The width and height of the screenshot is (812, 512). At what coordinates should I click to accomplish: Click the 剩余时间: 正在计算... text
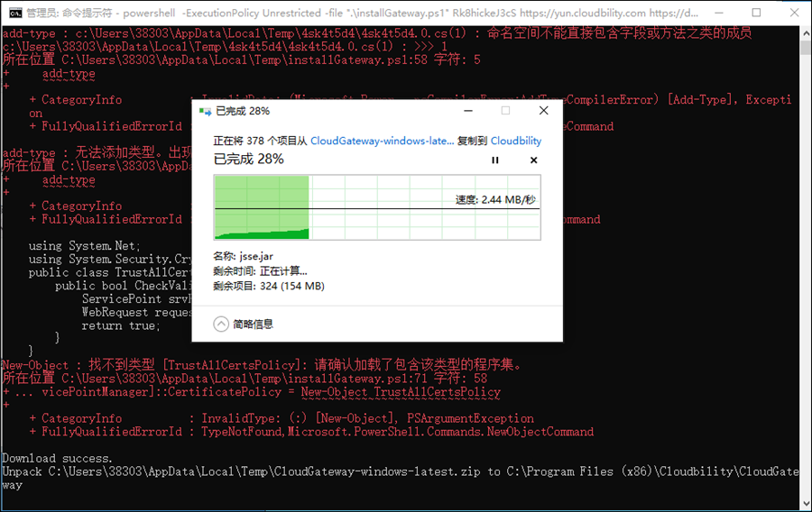point(260,271)
